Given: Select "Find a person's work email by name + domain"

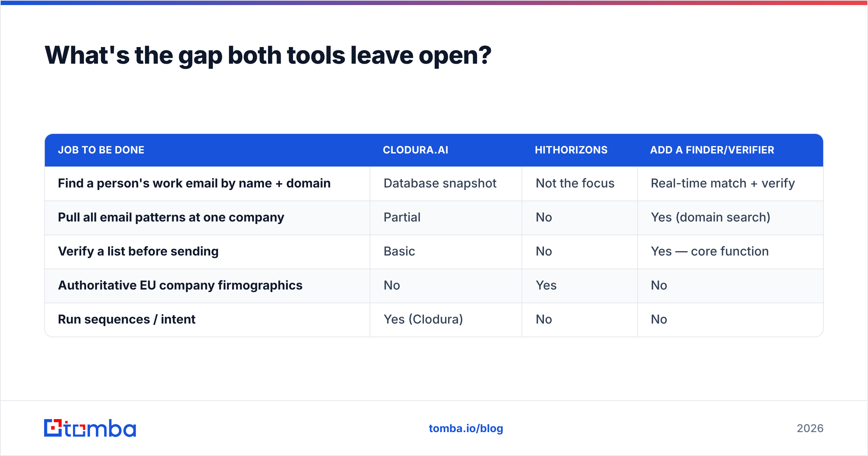Looking at the screenshot, I should 194,183.
